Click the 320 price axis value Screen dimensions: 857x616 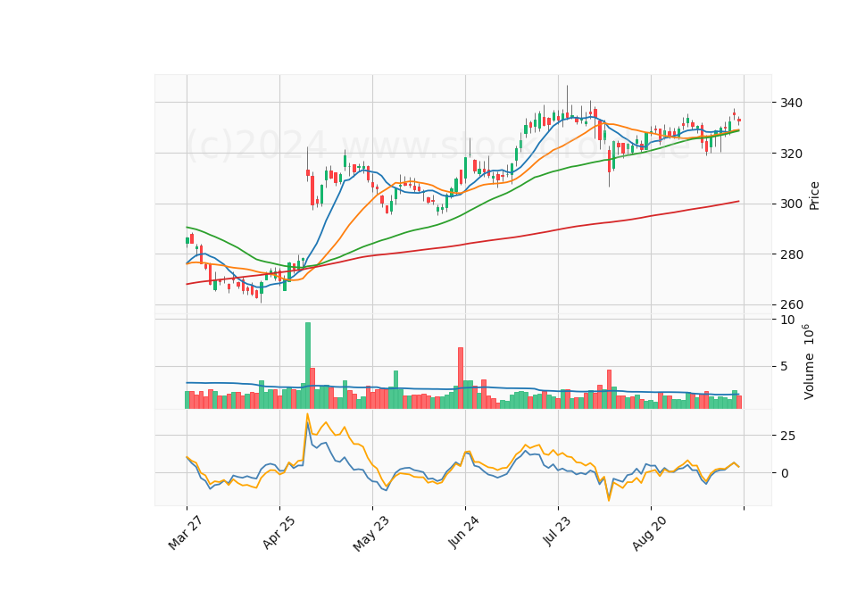792,154
